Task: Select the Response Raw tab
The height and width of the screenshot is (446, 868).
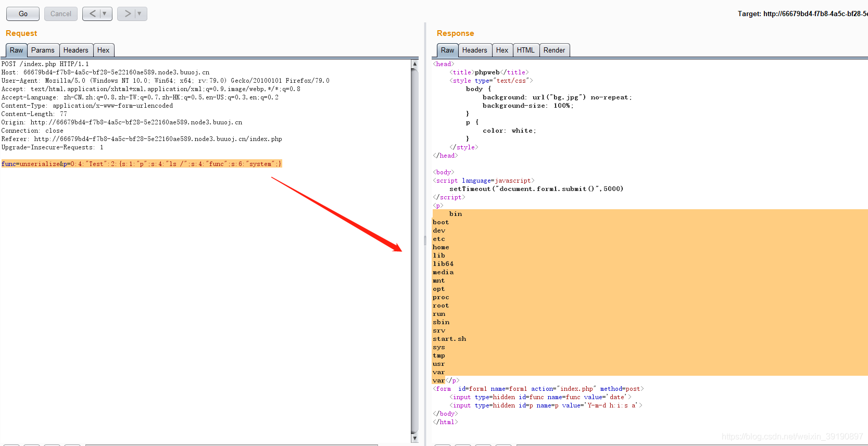Action: (448, 50)
